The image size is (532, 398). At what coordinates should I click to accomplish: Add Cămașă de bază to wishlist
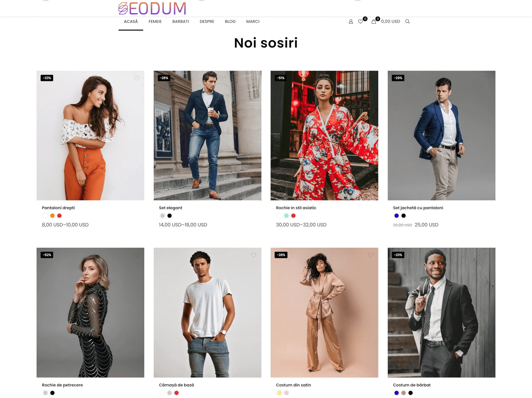(253, 255)
